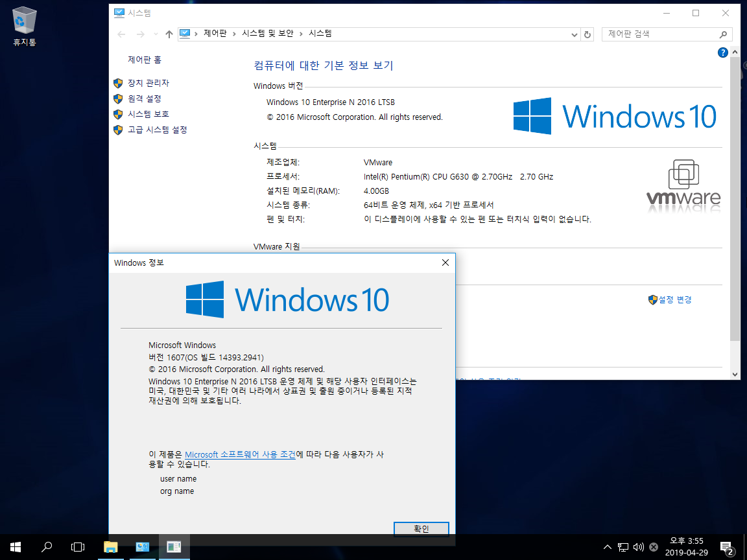Select 시스템 및 보안 breadcrumb
The height and width of the screenshot is (560, 747).
(x=268, y=33)
